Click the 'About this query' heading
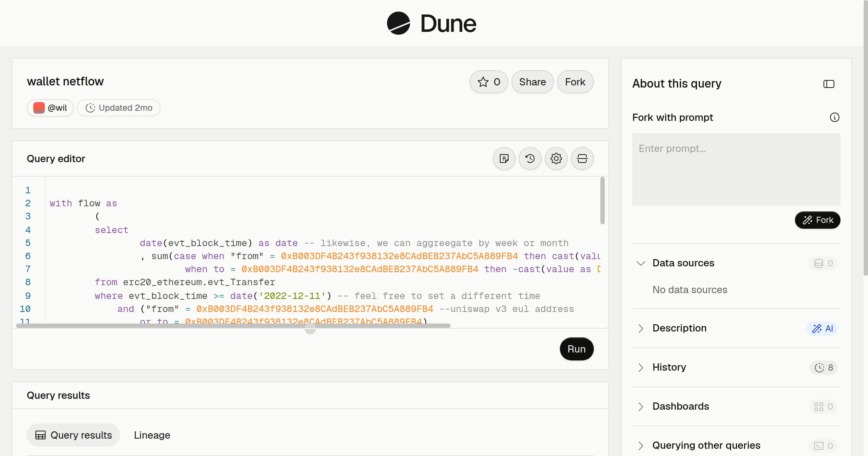The width and height of the screenshot is (868, 456). tap(677, 84)
